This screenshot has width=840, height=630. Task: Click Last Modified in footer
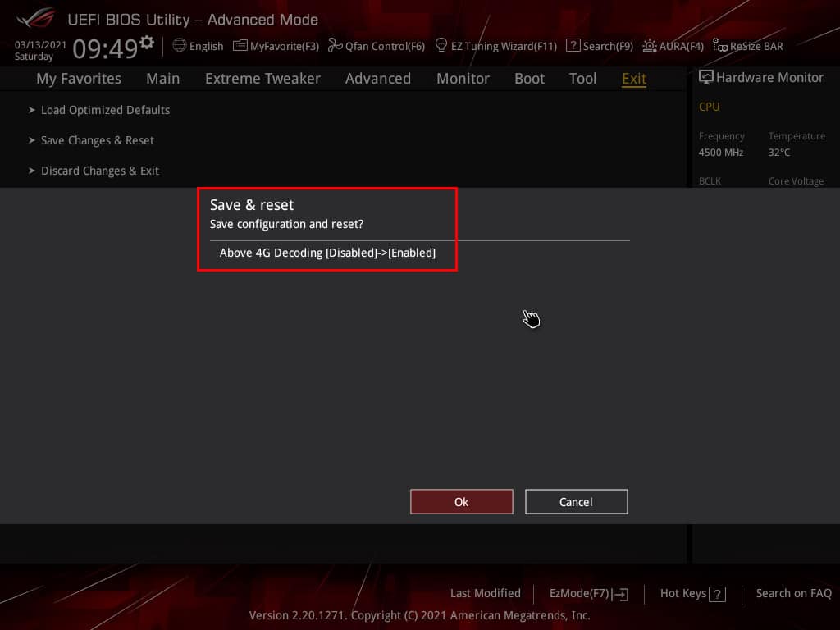point(486,593)
